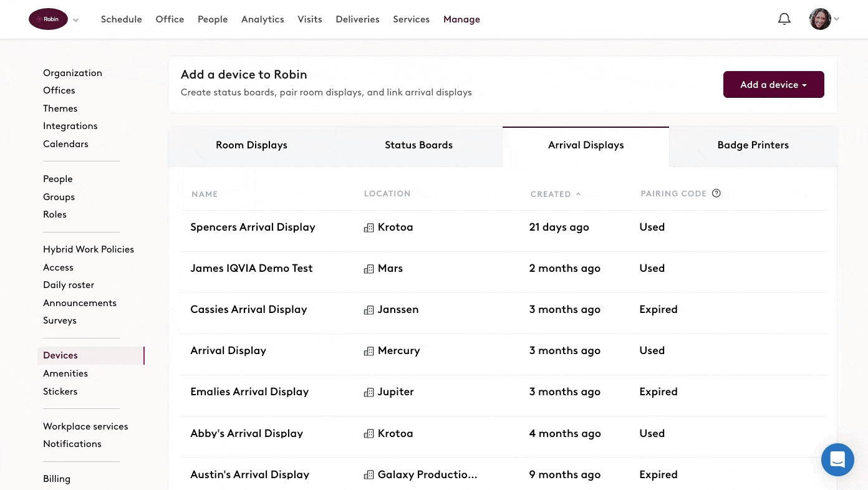
Task: Open Deliveries in top navigation
Action: (357, 19)
